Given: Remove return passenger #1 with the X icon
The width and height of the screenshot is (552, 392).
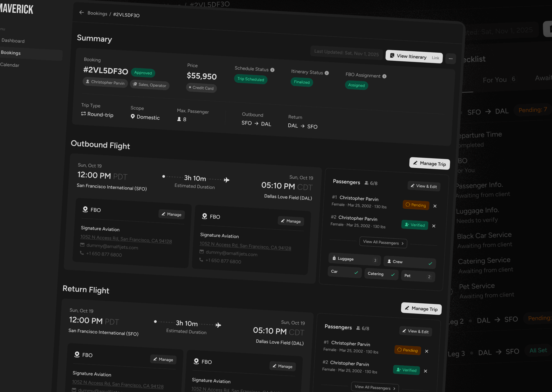Looking at the screenshot, I should click(427, 351).
